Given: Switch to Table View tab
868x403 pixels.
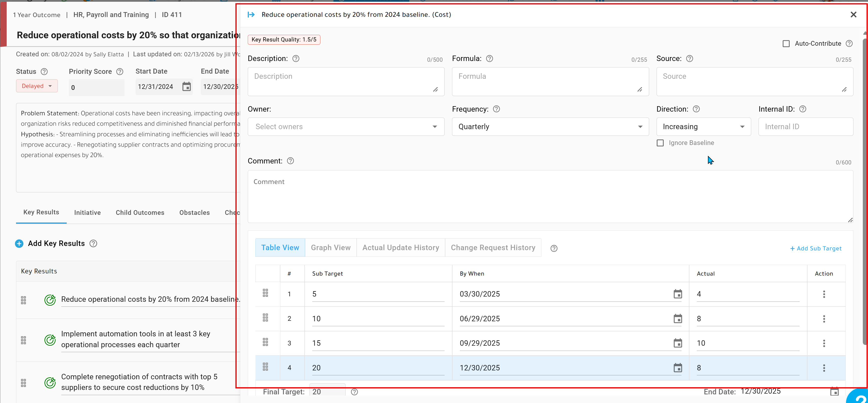Looking at the screenshot, I should point(280,248).
